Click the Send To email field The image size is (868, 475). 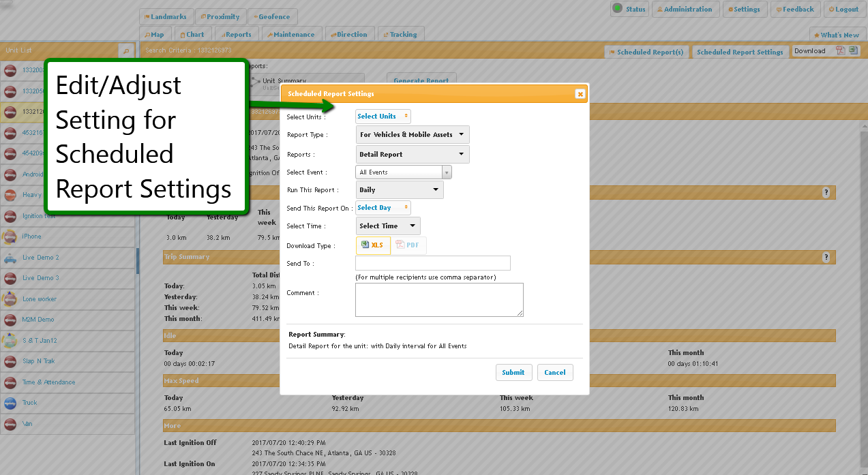[433, 263]
